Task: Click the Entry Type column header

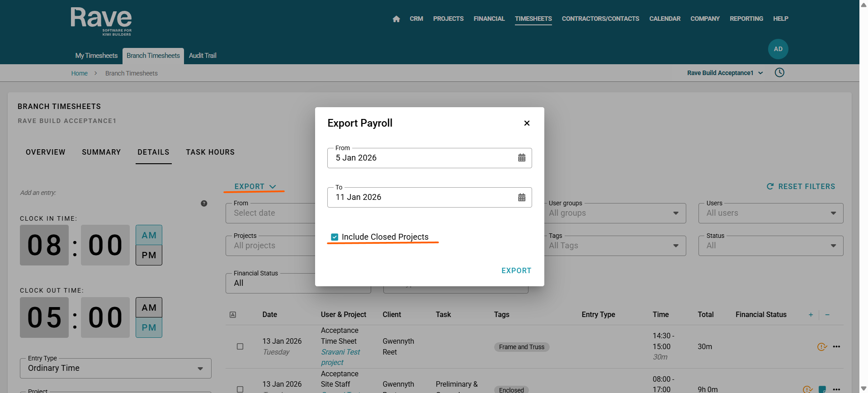Action: (598, 315)
